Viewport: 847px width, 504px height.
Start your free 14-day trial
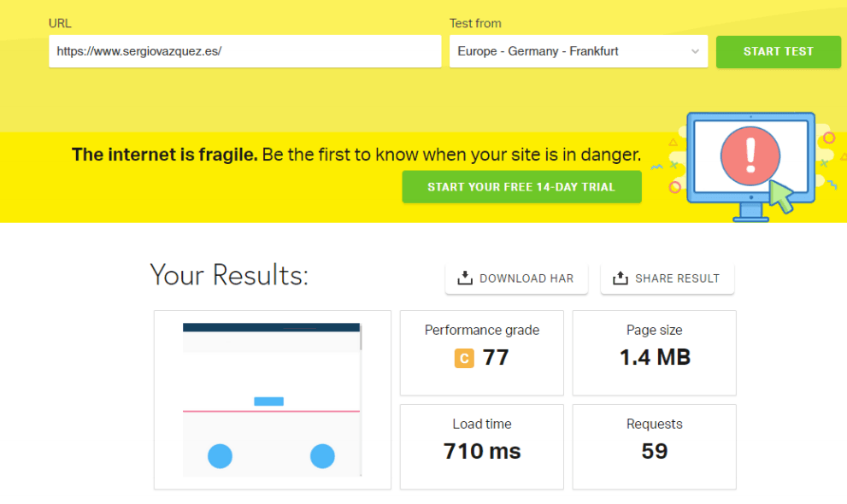pos(521,187)
